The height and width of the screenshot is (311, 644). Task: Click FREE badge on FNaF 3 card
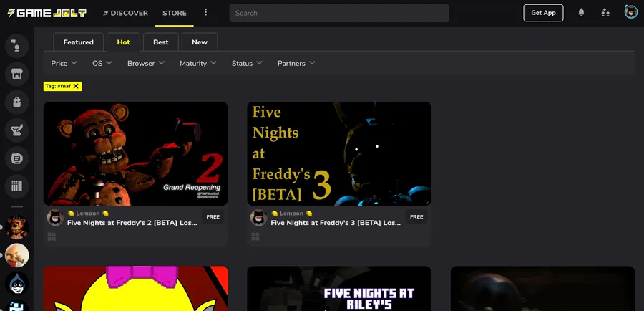416,217
